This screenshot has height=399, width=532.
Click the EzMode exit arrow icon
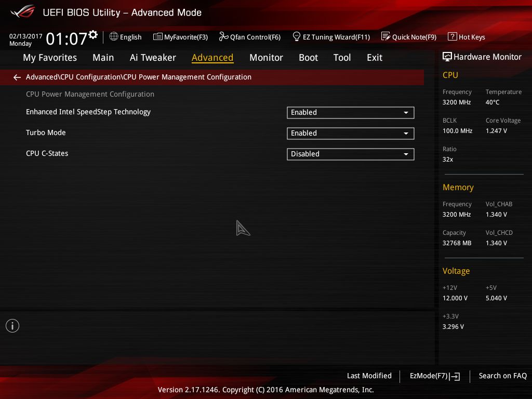[455, 376]
